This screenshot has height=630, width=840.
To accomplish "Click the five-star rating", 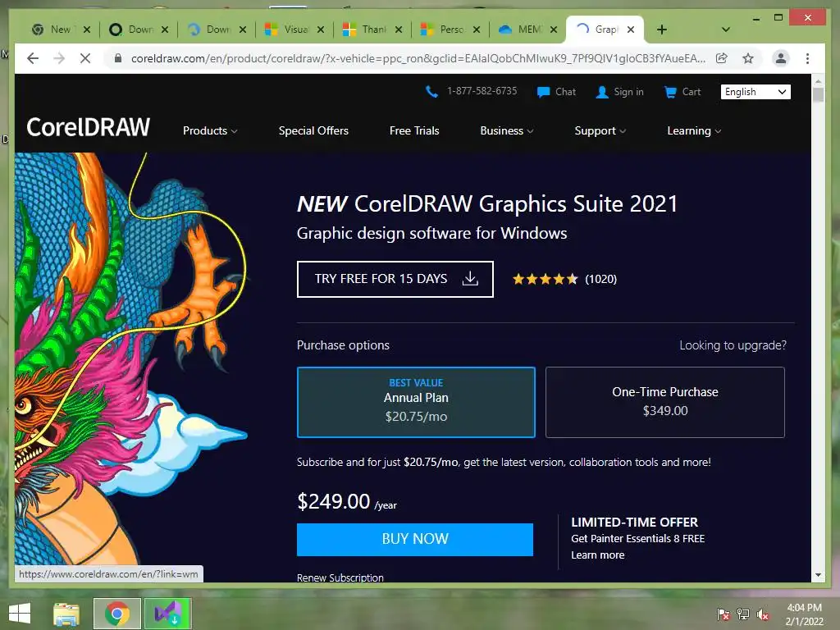I will click(x=546, y=279).
